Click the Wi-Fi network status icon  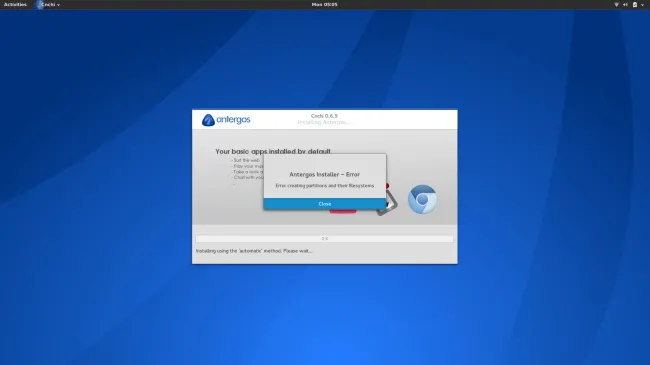click(616, 5)
